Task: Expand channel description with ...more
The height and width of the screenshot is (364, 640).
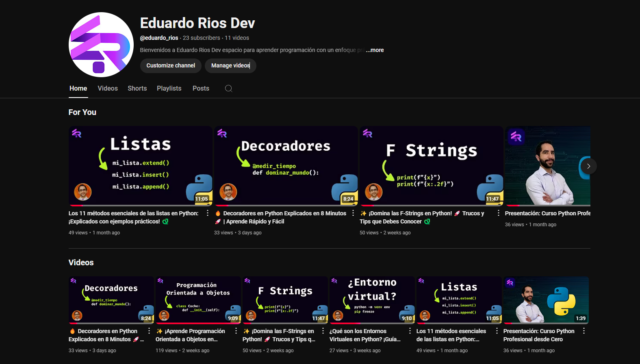Action: 375,50
